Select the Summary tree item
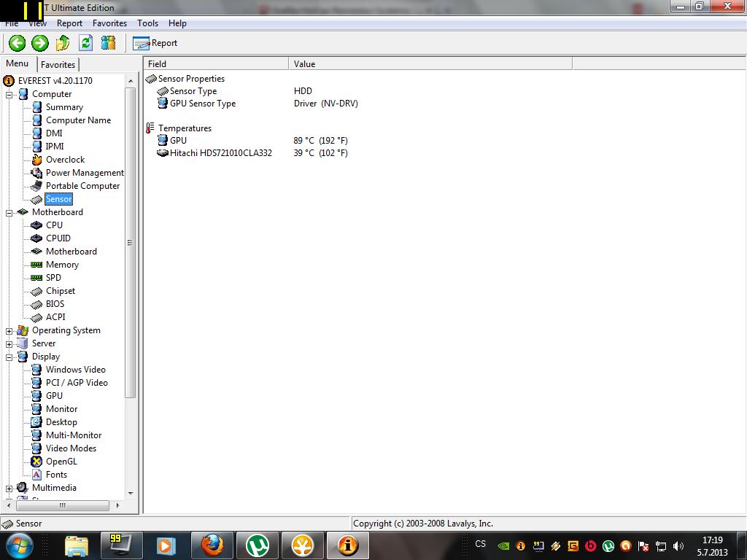 pyautogui.click(x=64, y=107)
